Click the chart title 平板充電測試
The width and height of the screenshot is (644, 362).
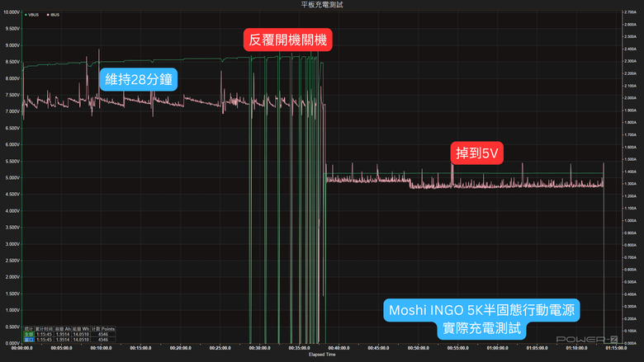[322, 4]
